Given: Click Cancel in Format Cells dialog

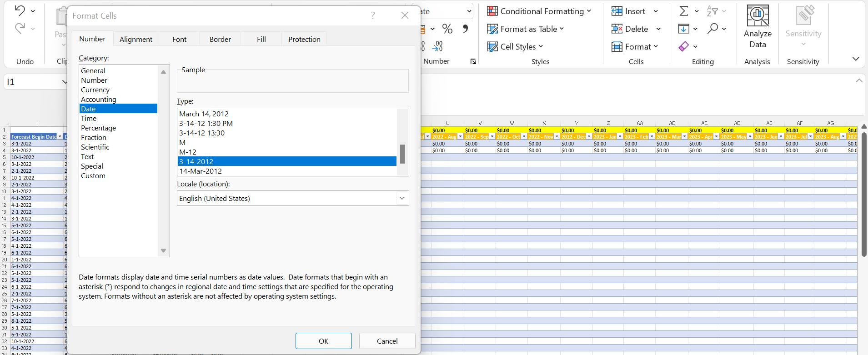Looking at the screenshot, I should [387, 341].
